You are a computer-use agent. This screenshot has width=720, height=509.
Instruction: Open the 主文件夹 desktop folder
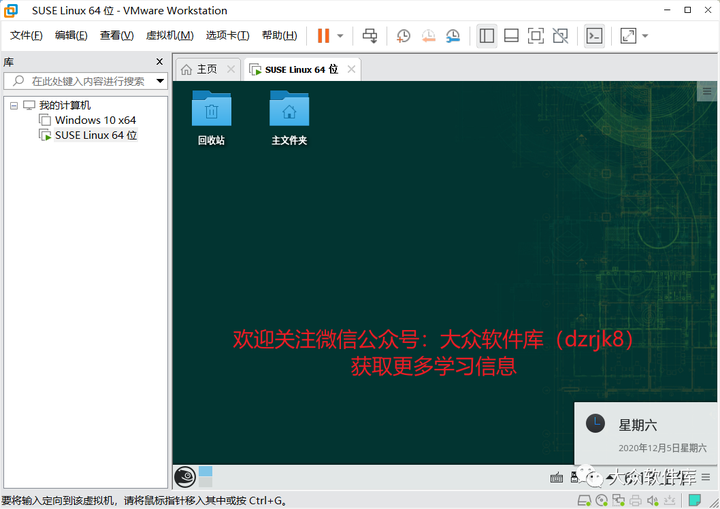[x=289, y=118]
